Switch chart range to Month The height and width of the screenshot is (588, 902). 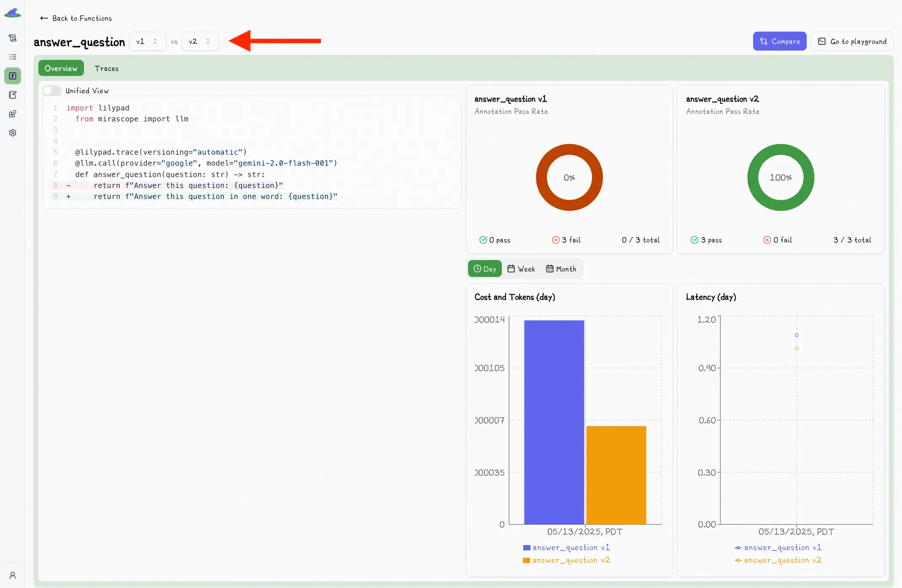pyautogui.click(x=561, y=269)
